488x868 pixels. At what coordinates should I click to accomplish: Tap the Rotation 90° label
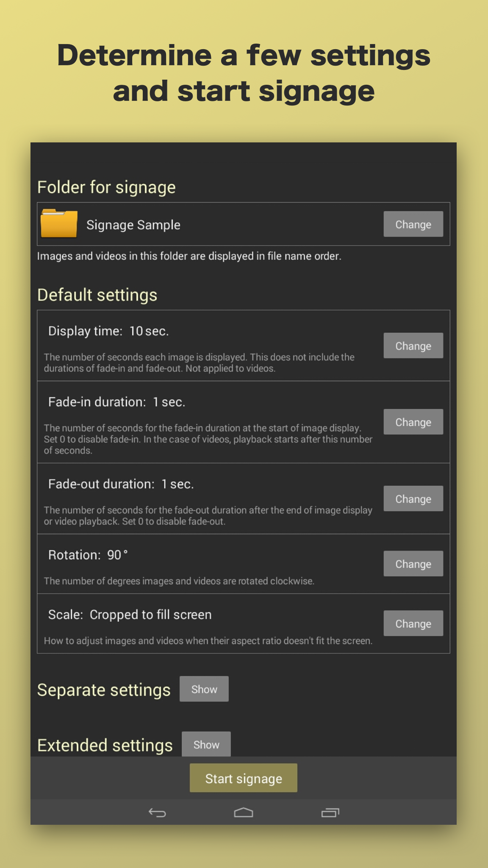88,555
